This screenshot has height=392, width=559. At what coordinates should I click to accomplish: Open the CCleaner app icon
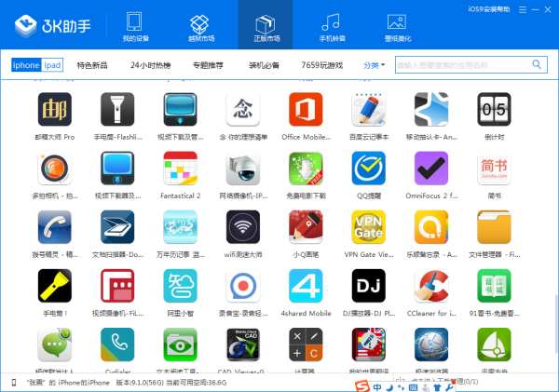click(x=431, y=286)
